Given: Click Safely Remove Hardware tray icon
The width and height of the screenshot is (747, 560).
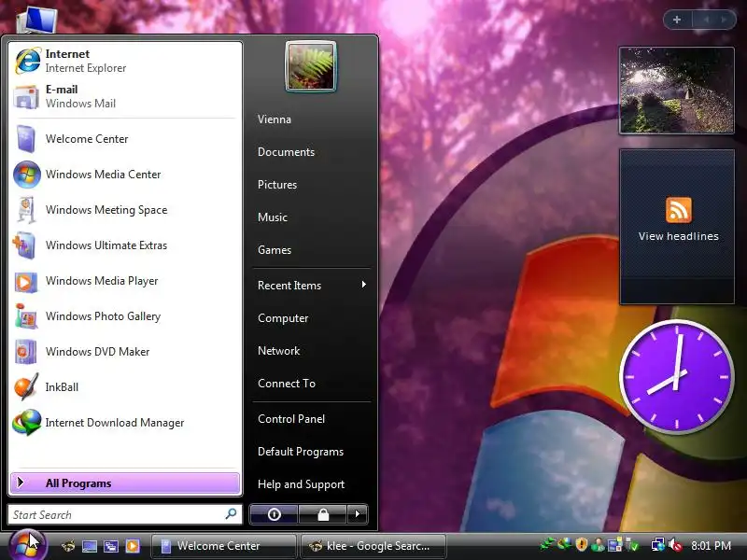Looking at the screenshot, I should [632, 545].
